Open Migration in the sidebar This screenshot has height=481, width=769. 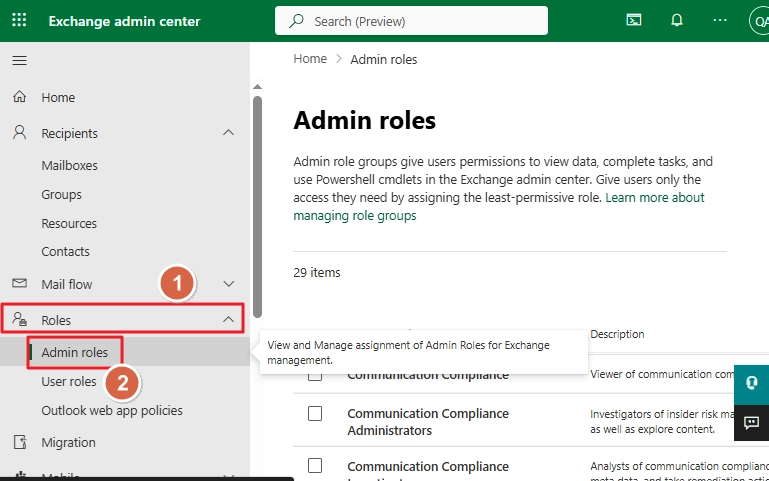(x=68, y=442)
